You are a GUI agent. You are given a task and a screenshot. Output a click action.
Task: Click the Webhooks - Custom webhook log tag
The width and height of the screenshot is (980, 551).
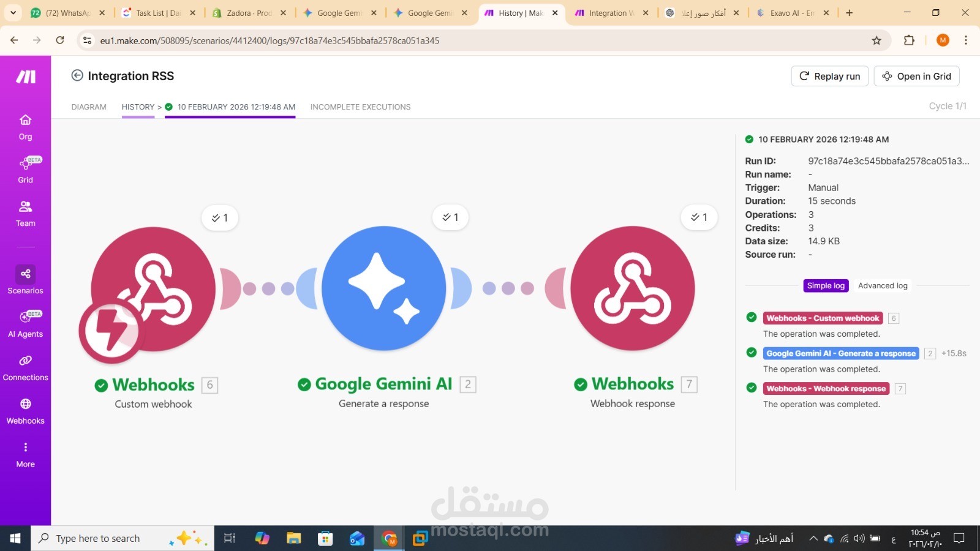(x=823, y=318)
